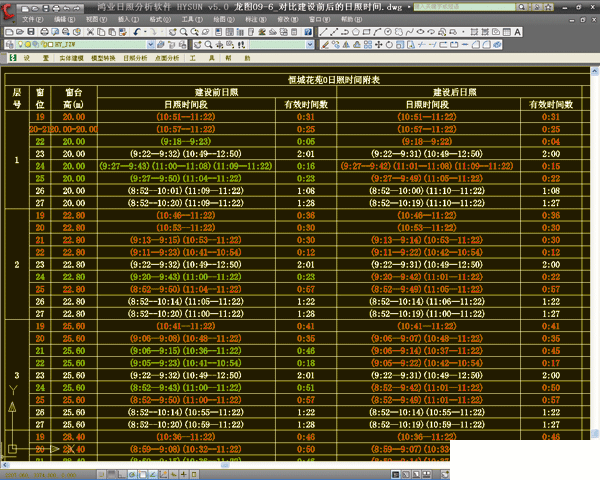Click the Match Properties paintbrush icon

click(123, 32)
